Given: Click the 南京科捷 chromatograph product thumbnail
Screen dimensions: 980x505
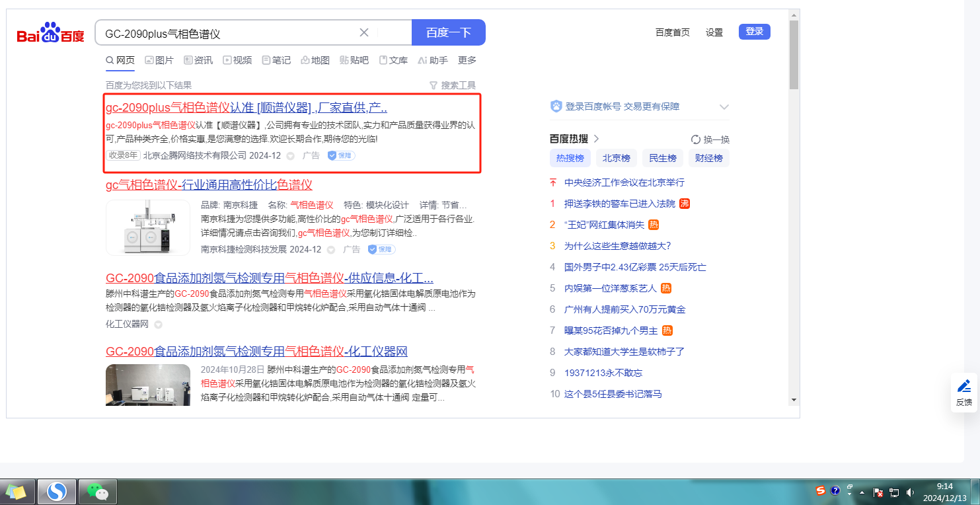Looking at the screenshot, I should point(148,227).
